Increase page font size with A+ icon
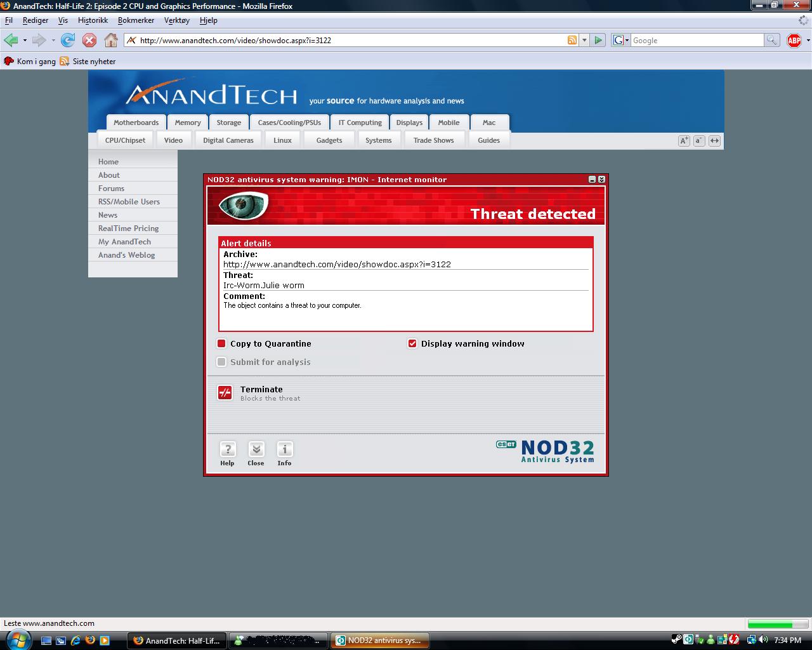This screenshot has height=650, width=812. coord(684,141)
